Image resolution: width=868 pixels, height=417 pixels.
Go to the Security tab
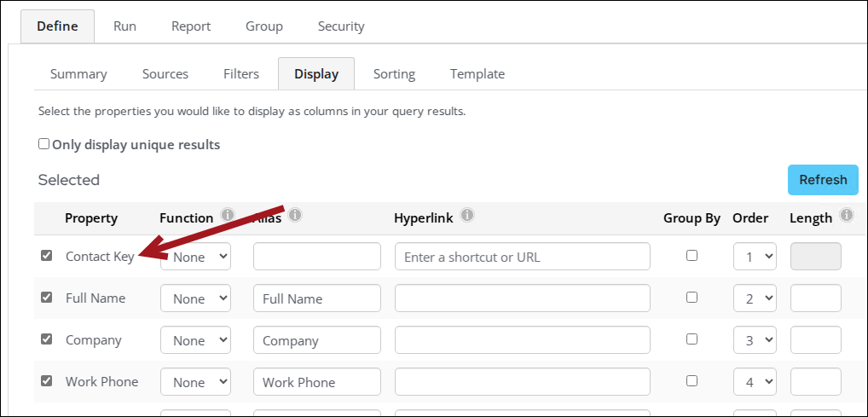click(x=341, y=26)
